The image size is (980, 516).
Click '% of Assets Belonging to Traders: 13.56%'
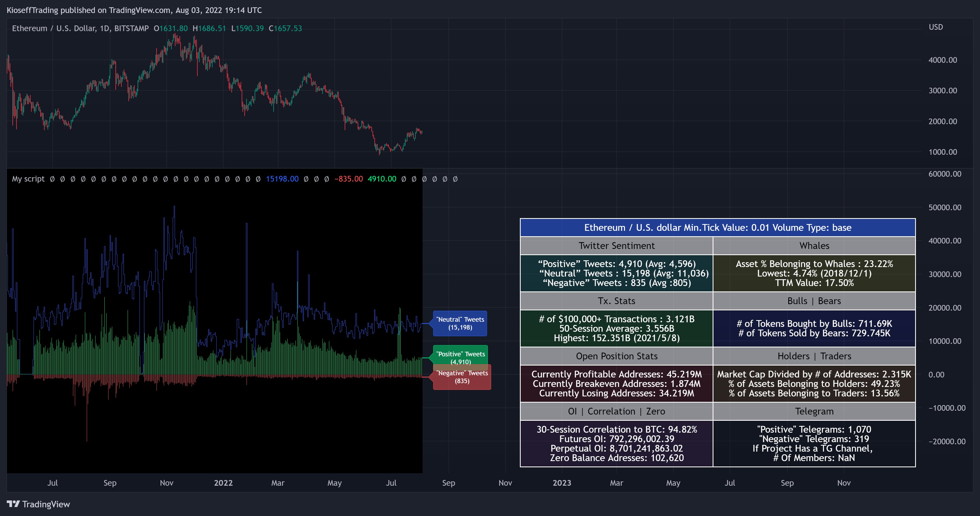coord(814,393)
